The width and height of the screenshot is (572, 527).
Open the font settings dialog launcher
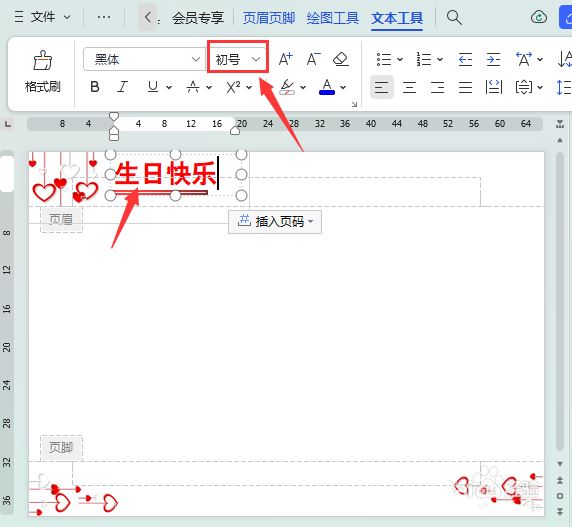tap(354, 105)
